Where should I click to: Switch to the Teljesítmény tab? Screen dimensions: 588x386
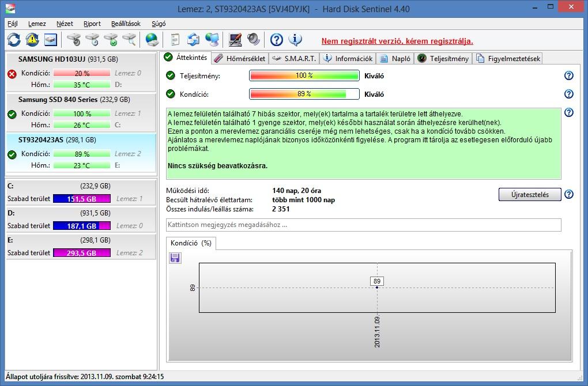[443, 58]
